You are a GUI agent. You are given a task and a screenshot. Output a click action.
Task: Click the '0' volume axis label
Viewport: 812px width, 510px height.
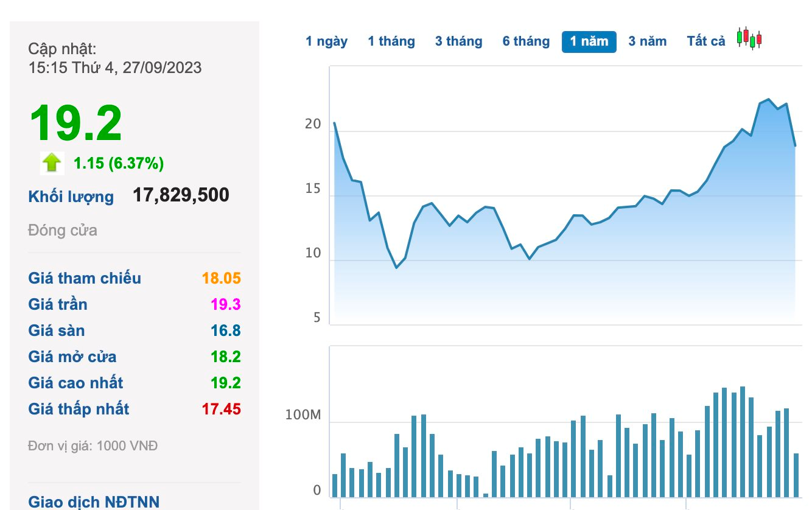point(317,491)
